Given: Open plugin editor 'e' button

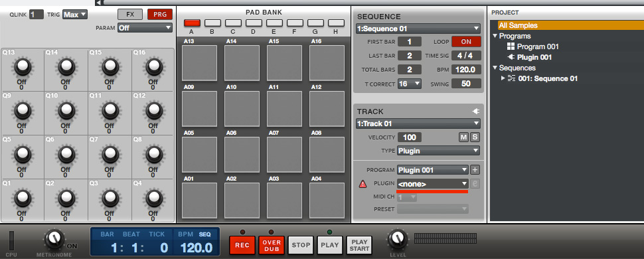Looking at the screenshot, I should pos(475,184).
